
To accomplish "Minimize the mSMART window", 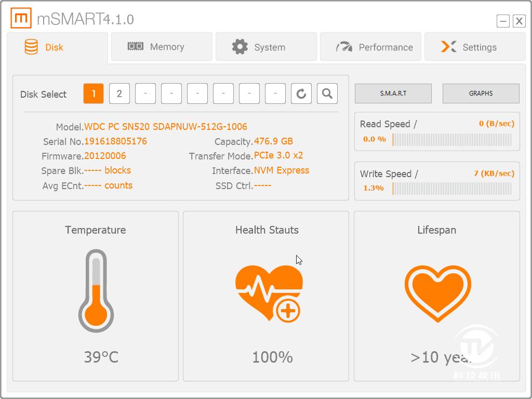I will pyautogui.click(x=503, y=21).
